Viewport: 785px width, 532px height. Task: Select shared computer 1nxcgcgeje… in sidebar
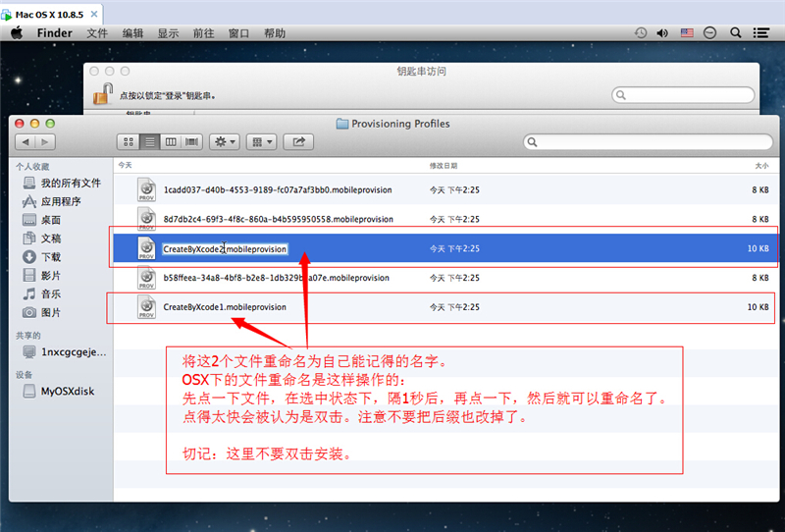point(65,352)
